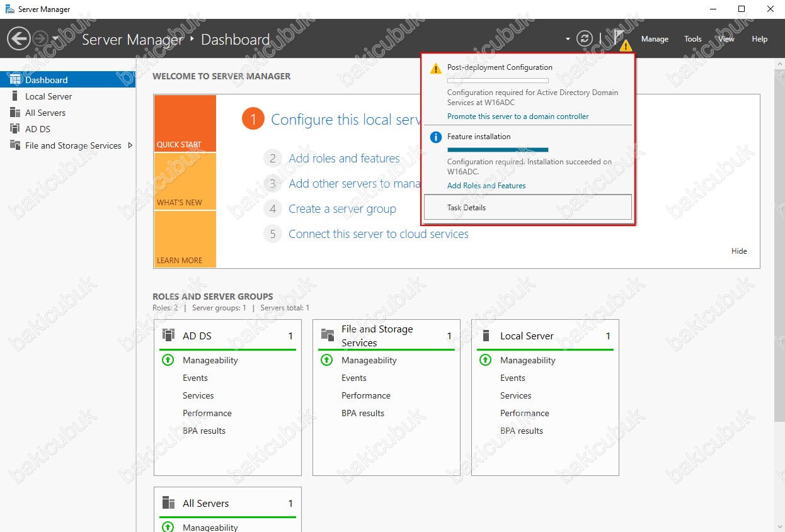Image resolution: width=785 pixels, height=532 pixels.
Task: Open Events in the AD DS tile
Action: 195,378
